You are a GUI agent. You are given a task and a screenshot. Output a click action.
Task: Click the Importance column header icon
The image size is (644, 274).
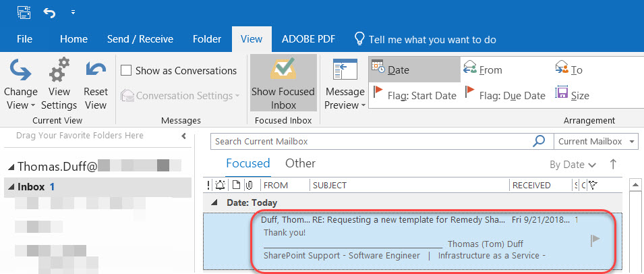pyautogui.click(x=208, y=186)
